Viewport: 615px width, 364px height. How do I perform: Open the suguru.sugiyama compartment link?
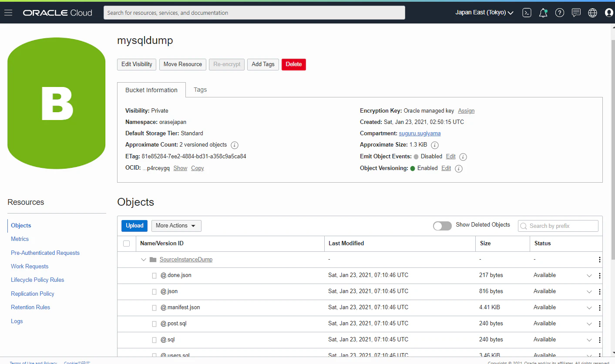coord(420,134)
